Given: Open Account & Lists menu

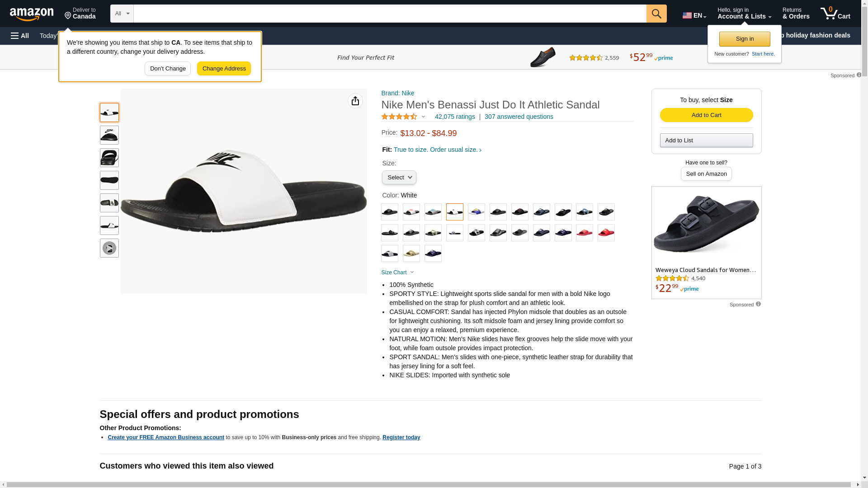Looking at the screenshot, I should tap(744, 14).
